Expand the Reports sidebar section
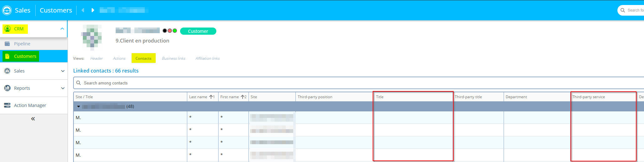This screenshot has height=162, width=644. point(63,88)
